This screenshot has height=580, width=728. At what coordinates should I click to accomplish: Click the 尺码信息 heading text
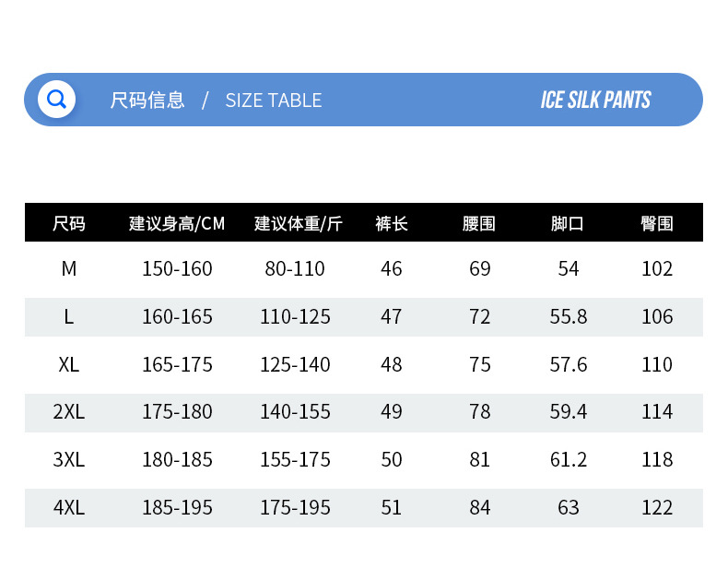click(147, 100)
